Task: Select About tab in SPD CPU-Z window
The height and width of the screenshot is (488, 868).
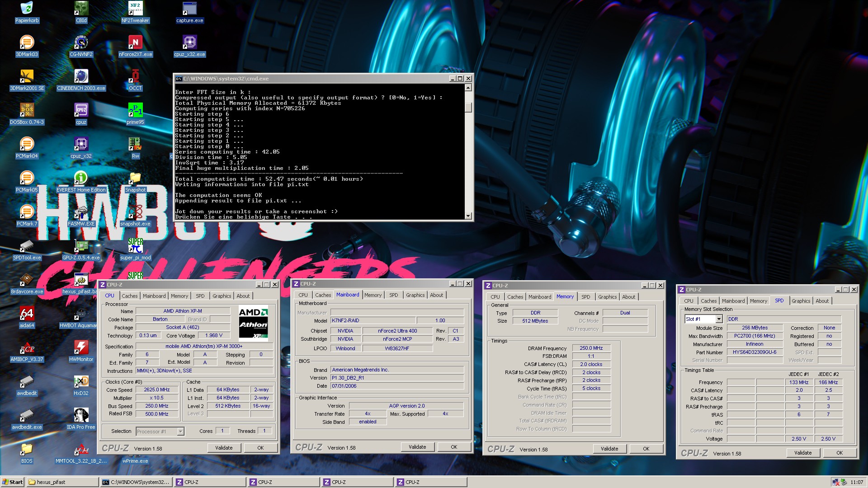Action: point(822,301)
